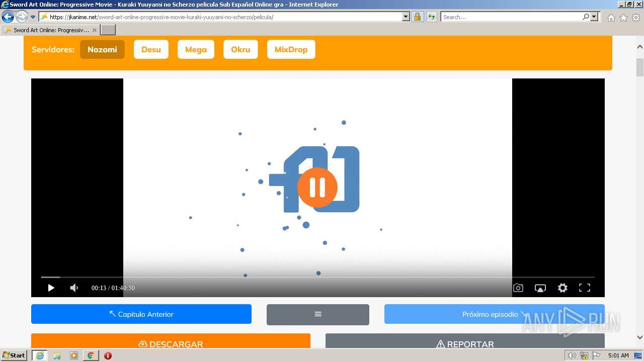Open the Action Center flag icon
Viewport: 644px width, 362px height.
tap(596, 355)
